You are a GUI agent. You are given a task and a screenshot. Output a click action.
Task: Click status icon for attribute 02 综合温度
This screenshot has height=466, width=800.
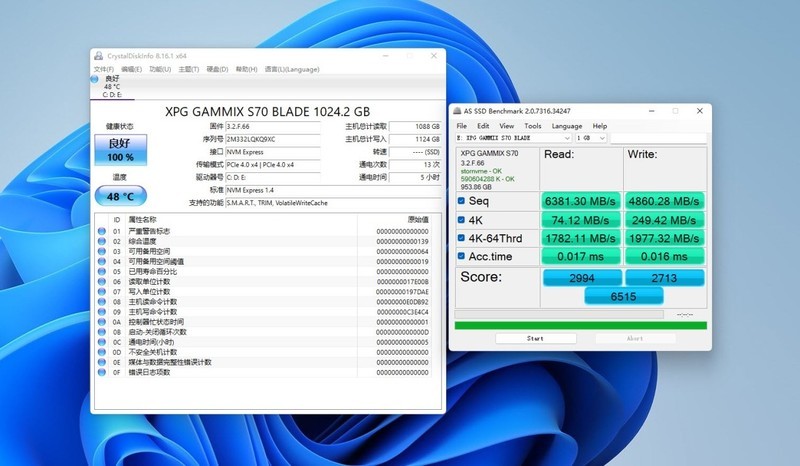click(x=102, y=241)
